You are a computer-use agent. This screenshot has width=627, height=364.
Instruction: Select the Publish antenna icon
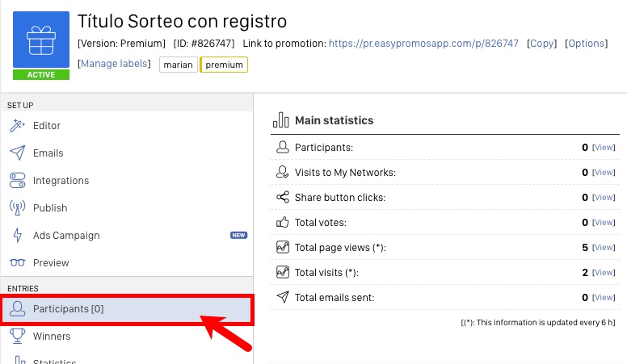click(x=17, y=207)
